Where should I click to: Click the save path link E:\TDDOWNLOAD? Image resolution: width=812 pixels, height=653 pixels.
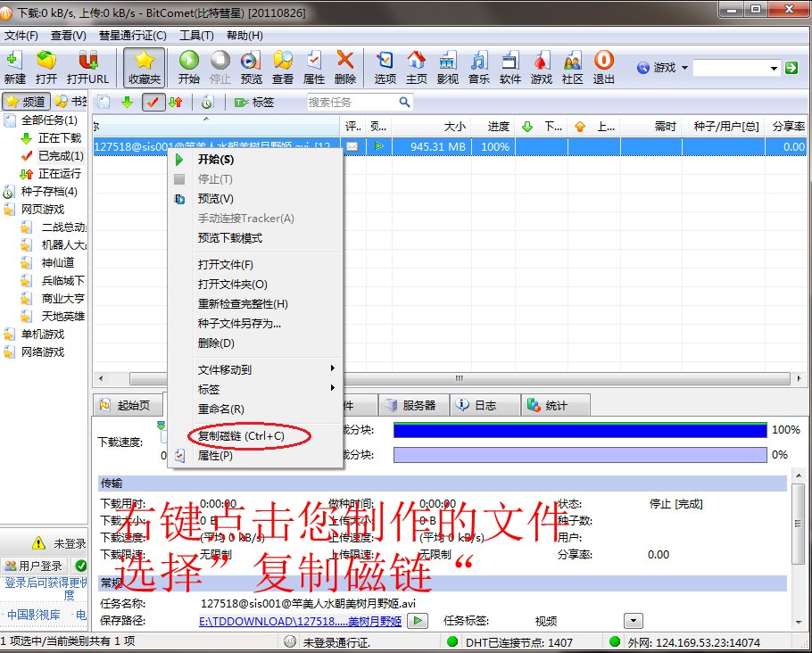300,621
